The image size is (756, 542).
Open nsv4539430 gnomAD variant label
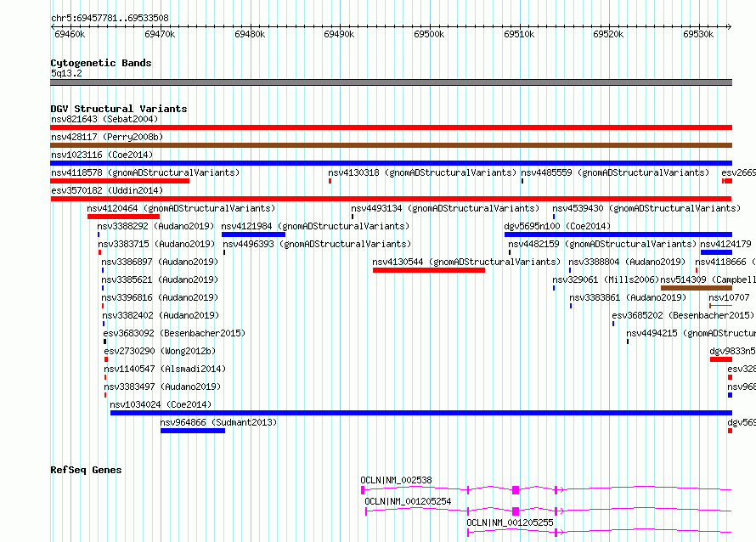(646, 208)
